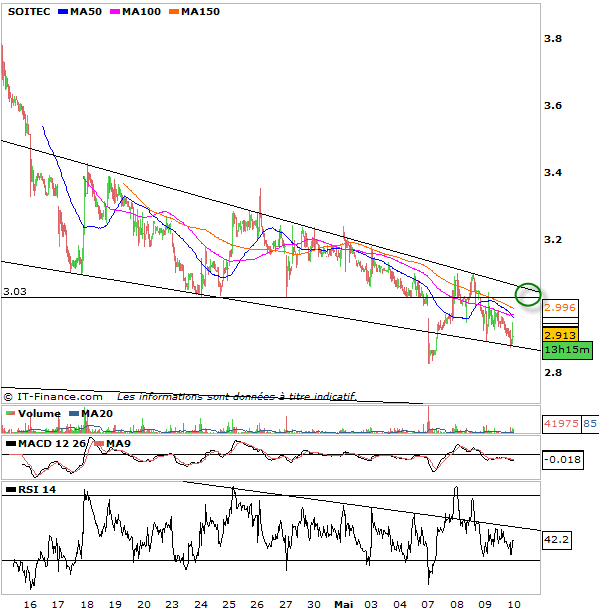Select the SOITEC ticker label
This screenshot has height=612, width=610.
(30, 11)
